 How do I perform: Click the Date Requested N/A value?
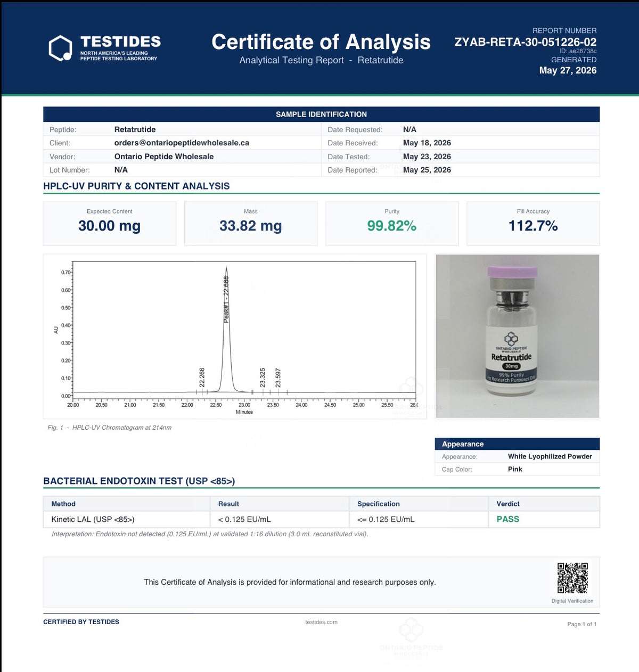click(x=409, y=129)
